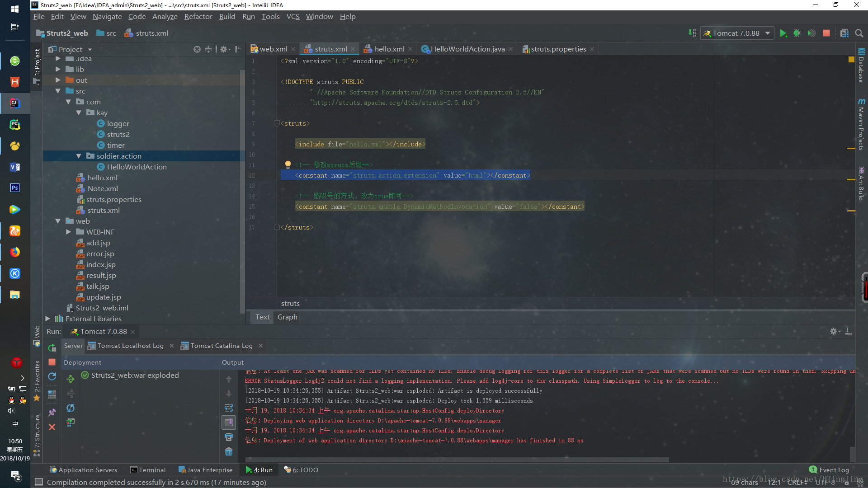Click the yellow intention light bulb
This screenshot has height=488, width=868.
coord(288,164)
